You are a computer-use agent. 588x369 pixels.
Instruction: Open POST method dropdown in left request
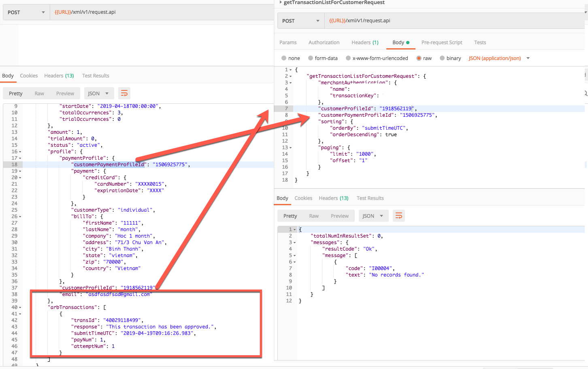26,12
